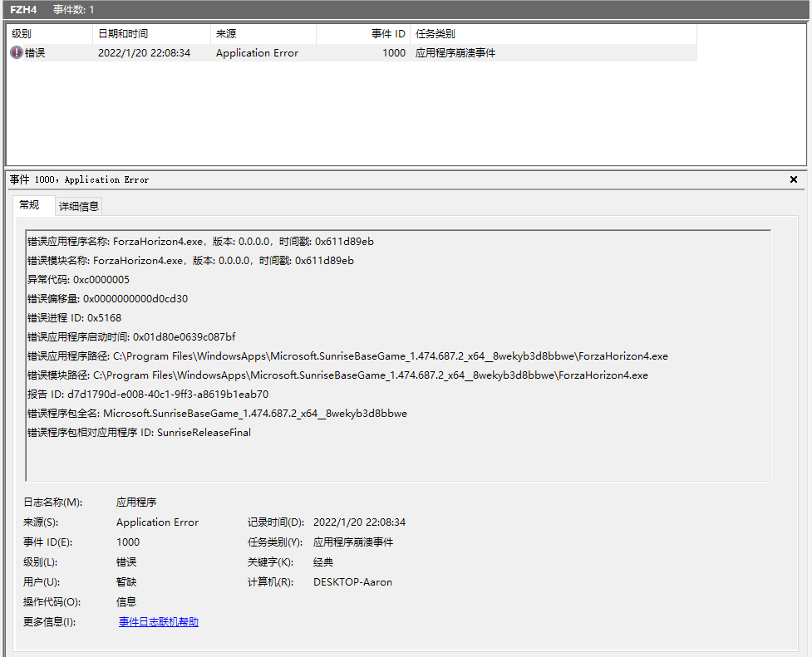The image size is (812, 657).
Task: Click the 异常代码 0xc0000005 line
Action: [x=78, y=280]
